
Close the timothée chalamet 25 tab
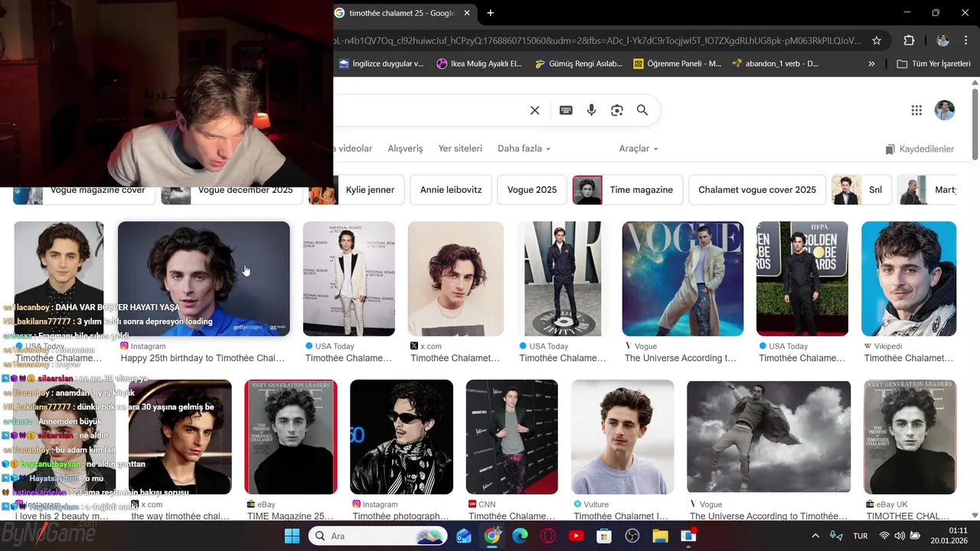click(467, 13)
